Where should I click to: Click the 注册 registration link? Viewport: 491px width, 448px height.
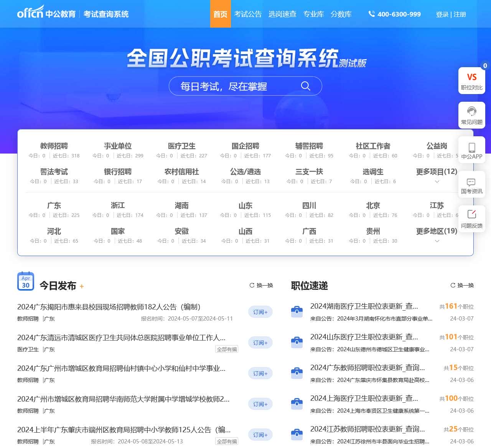[459, 14]
